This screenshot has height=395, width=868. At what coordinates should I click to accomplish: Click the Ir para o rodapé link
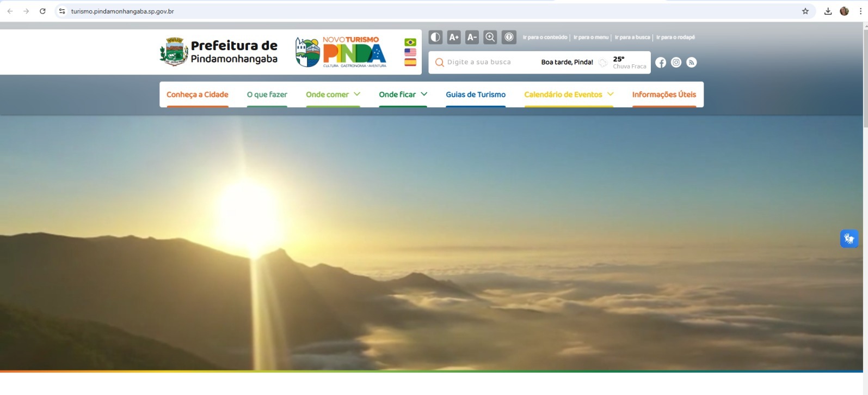(675, 38)
